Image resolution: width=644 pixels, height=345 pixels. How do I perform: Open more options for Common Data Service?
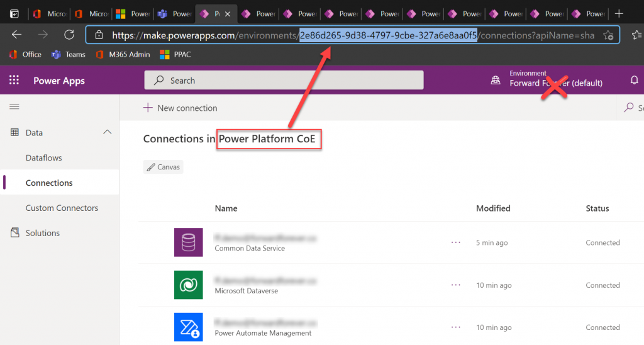pyautogui.click(x=456, y=242)
